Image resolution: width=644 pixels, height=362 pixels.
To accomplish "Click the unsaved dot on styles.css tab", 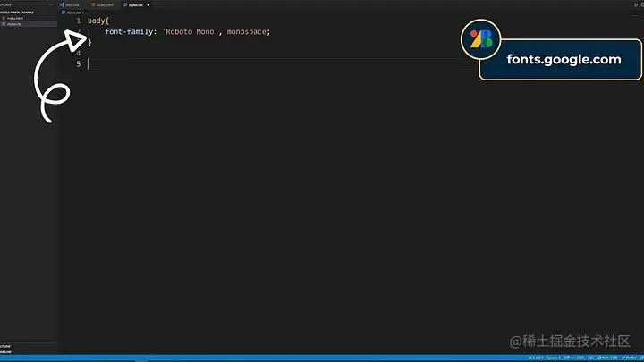I will (x=148, y=5).
